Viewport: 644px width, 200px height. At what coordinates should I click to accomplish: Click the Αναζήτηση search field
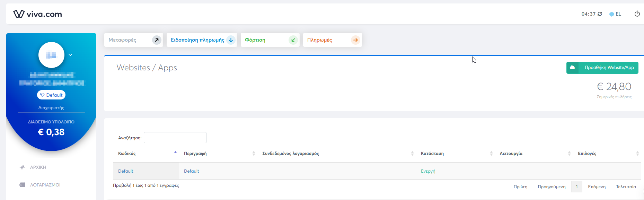pyautogui.click(x=175, y=138)
